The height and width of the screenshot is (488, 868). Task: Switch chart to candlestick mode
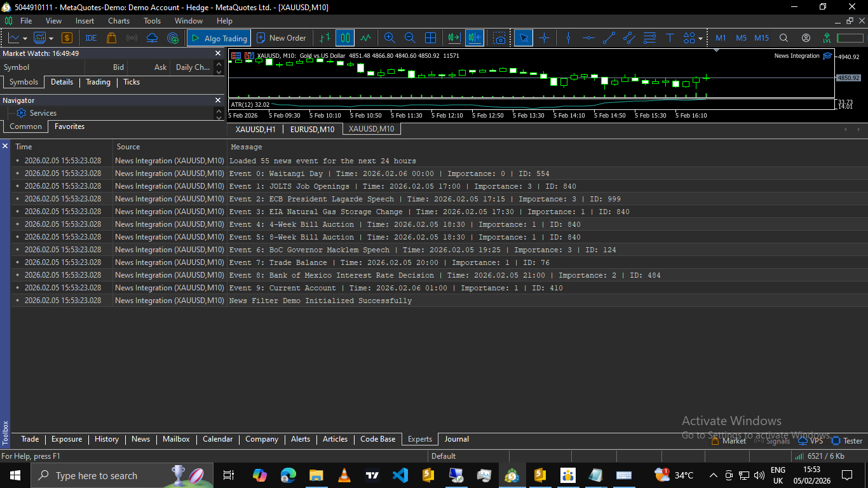(345, 37)
